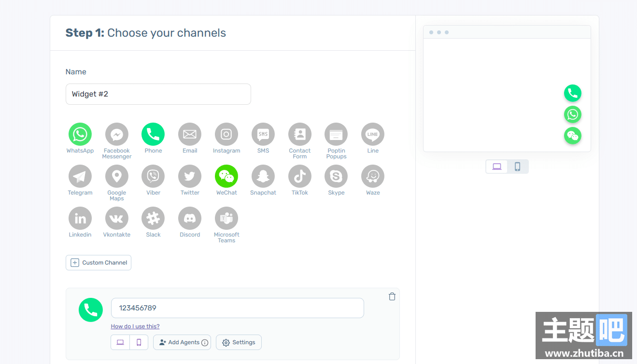Add the Facebook Messenger channel
The width and height of the screenshot is (637, 364).
click(117, 134)
